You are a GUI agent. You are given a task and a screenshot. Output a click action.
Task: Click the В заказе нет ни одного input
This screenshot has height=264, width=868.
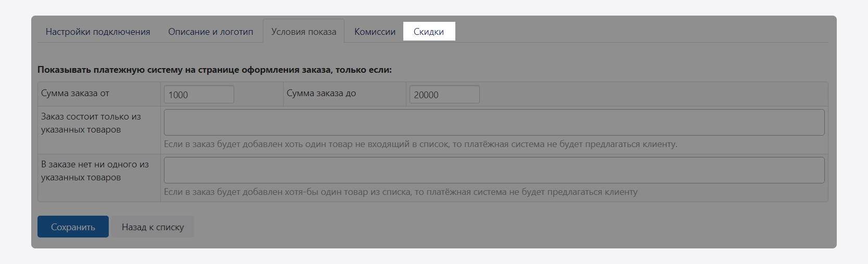[x=494, y=170]
